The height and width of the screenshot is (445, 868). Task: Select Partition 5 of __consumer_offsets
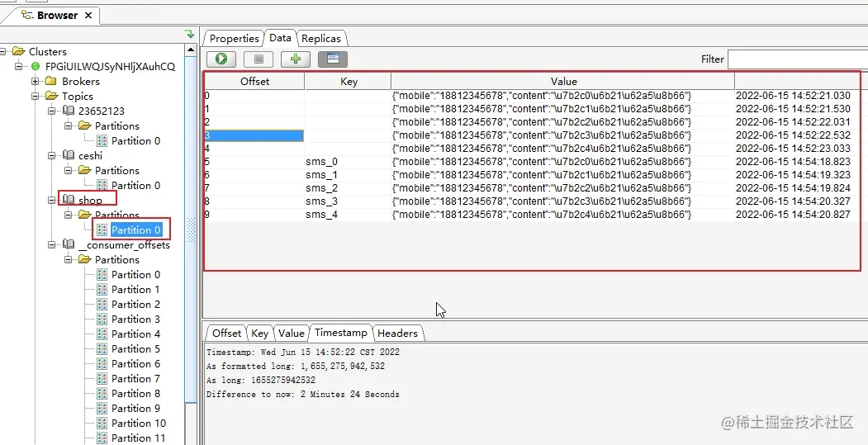[135, 348]
